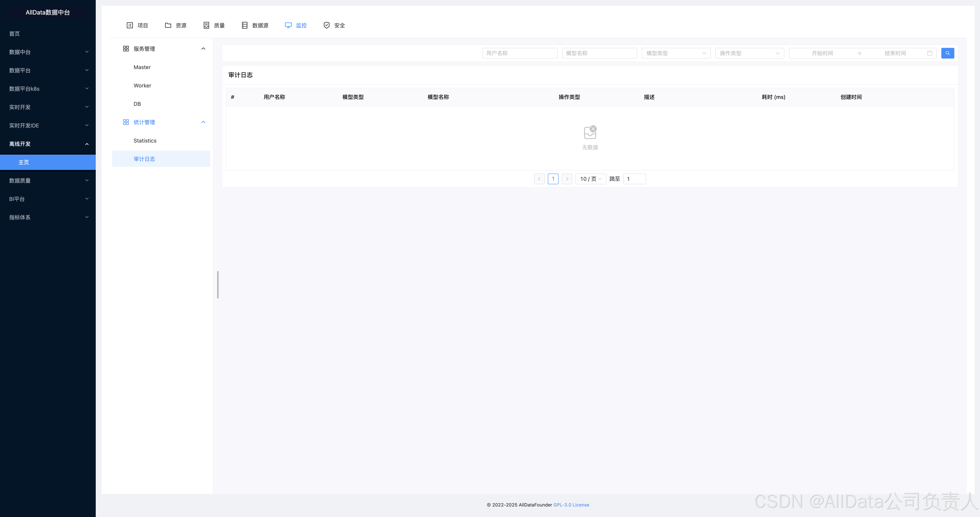Open the 操作类型 dropdown
Viewport: 980px width, 517px height.
749,53
